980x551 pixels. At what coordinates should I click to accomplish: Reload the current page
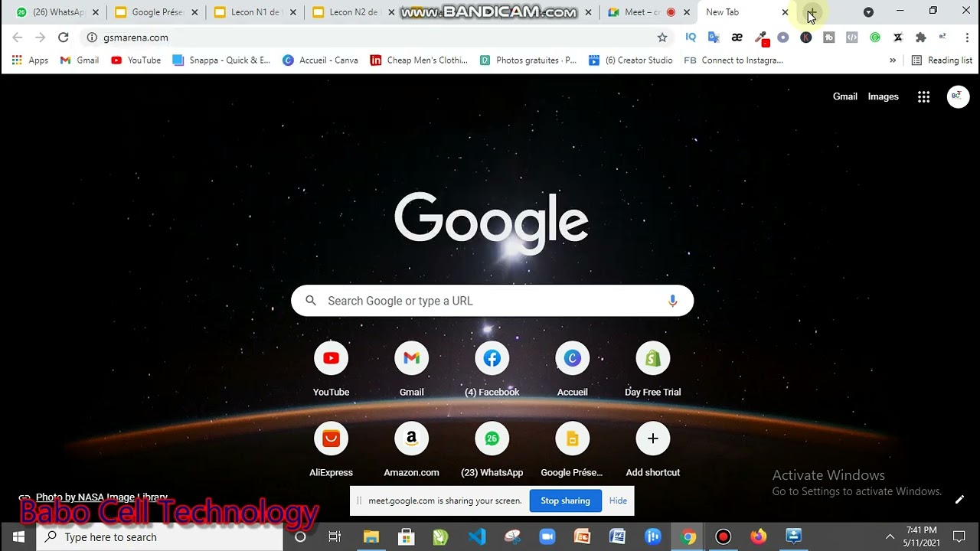click(x=64, y=37)
